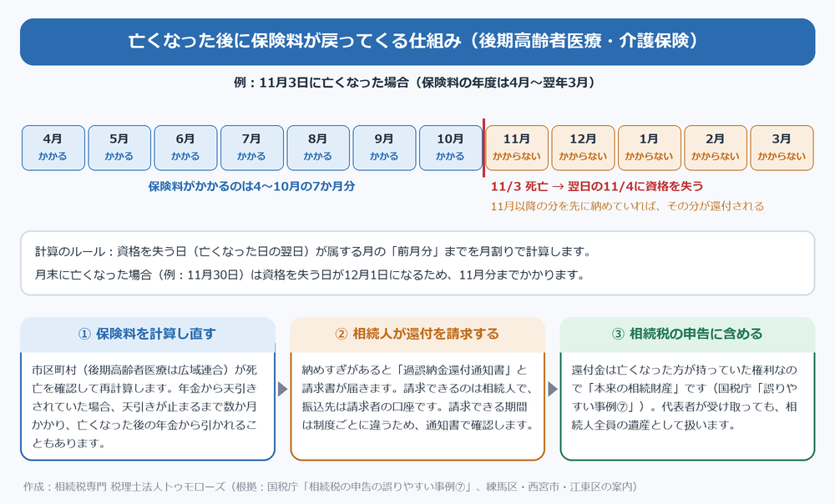Click the subtitle 例：11月3日に亡くなった場合
Screen dimensions: 835x504
pyautogui.click(x=414, y=83)
